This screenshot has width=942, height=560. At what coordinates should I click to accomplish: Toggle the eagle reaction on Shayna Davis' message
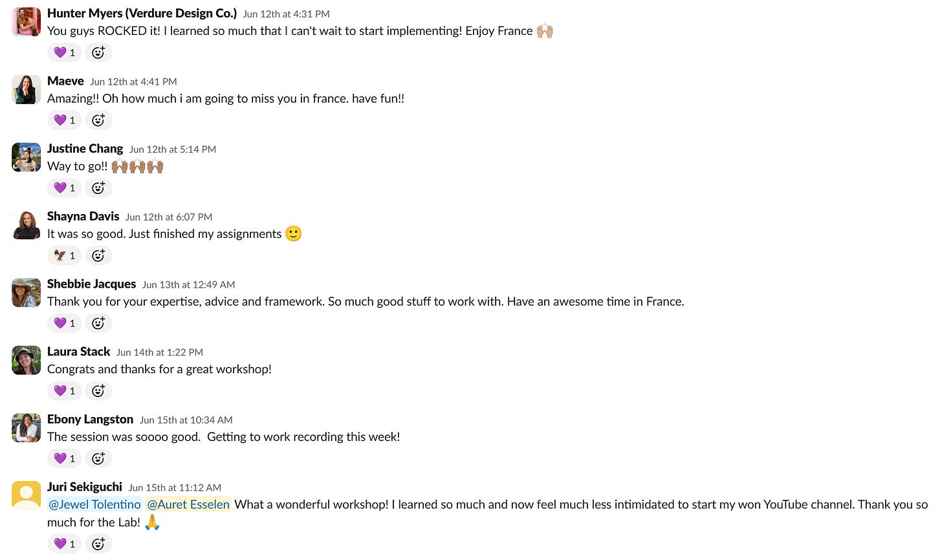pos(64,255)
